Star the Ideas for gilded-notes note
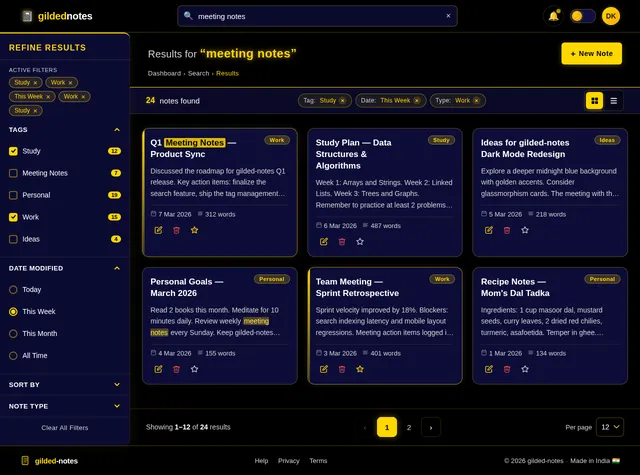 pyautogui.click(x=525, y=230)
